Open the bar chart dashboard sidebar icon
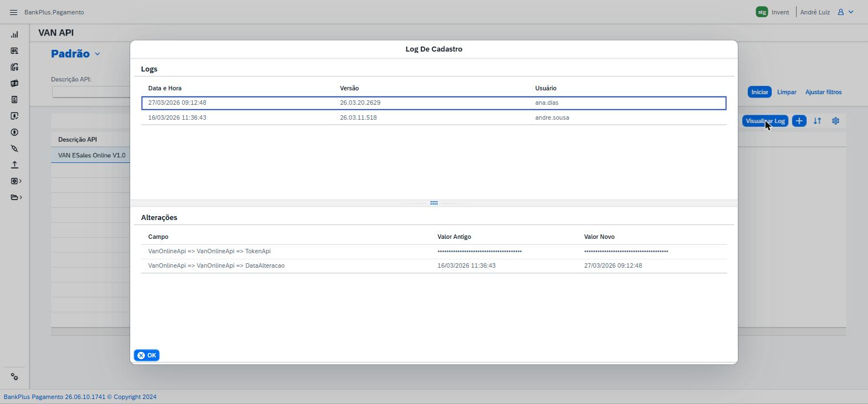Viewport: 868px width, 404px height. point(14,34)
